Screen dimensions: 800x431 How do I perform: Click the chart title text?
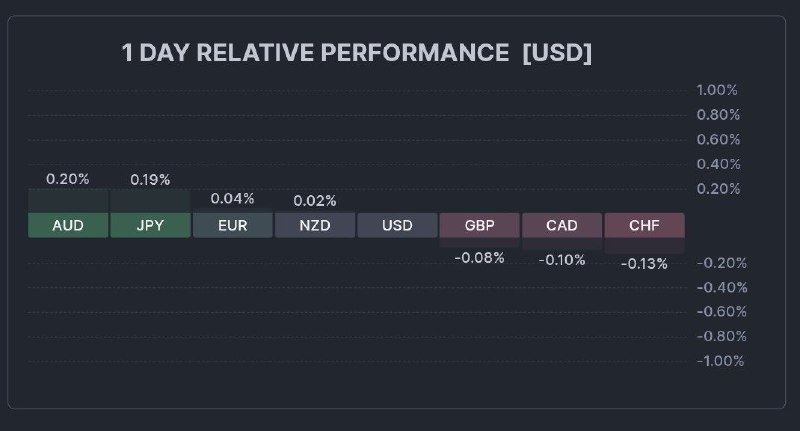pos(315,53)
